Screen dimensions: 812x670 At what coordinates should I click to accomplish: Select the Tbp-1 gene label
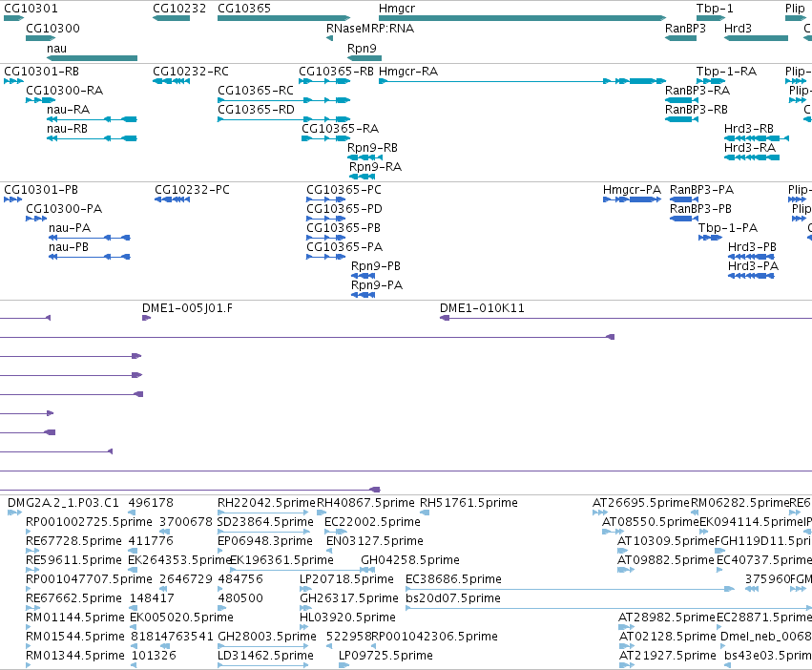pos(715,9)
